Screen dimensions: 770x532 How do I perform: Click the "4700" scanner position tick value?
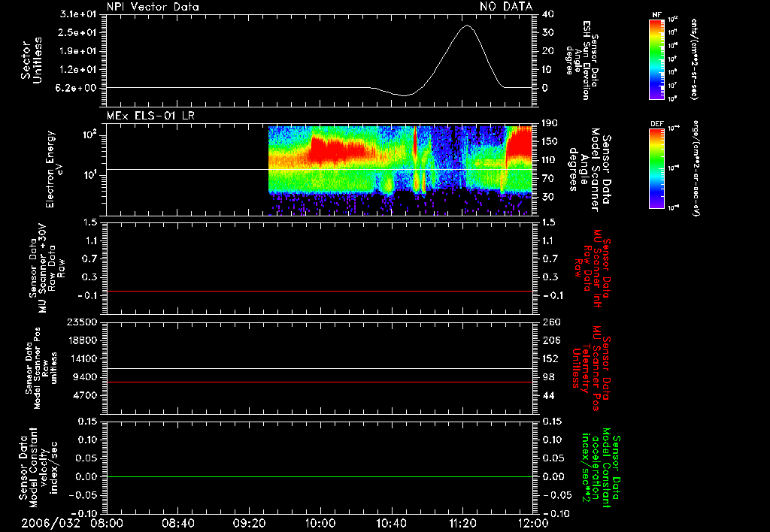(x=84, y=395)
